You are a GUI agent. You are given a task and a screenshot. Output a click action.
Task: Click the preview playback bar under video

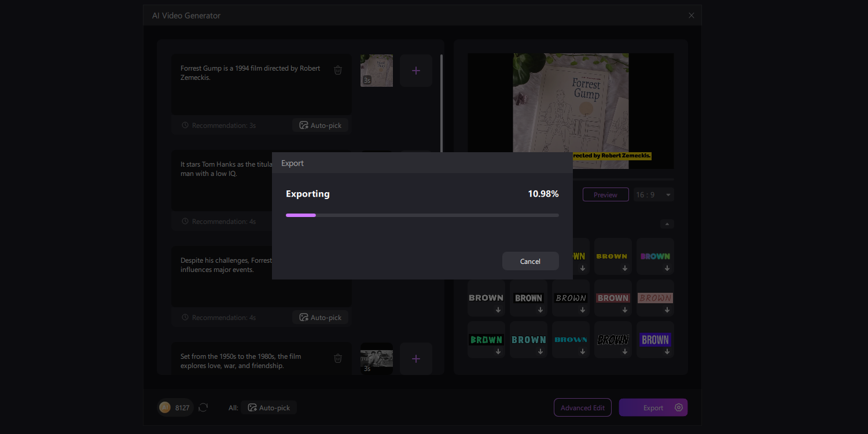[623, 179]
